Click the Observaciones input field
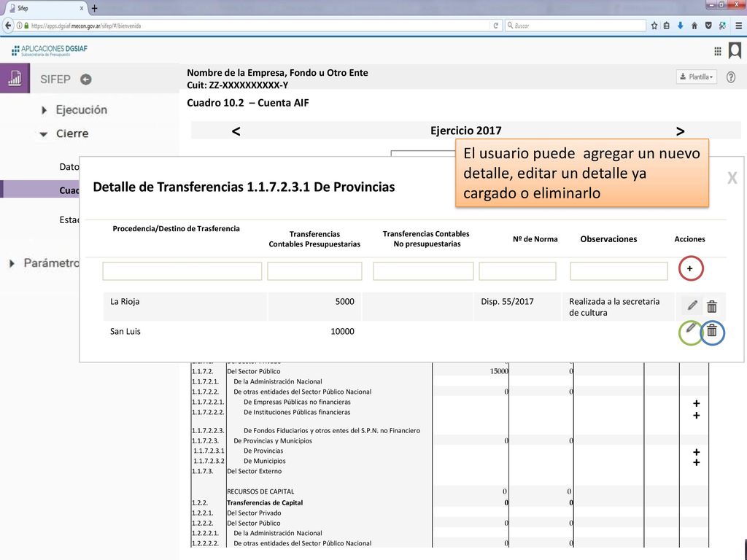The width and height of the screenshot is (747, 560). tap(619, 271)
